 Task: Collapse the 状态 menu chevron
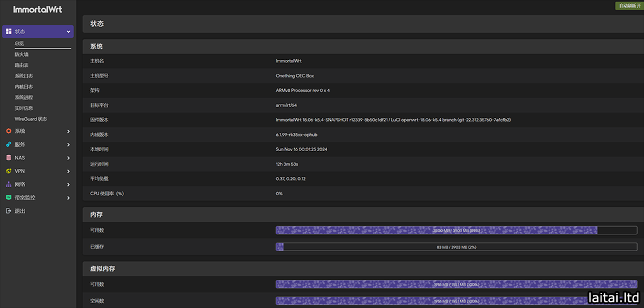tap(68, 31)
